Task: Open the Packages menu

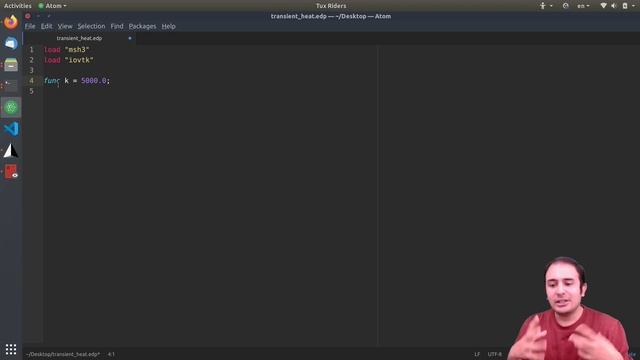Action: 142,26
